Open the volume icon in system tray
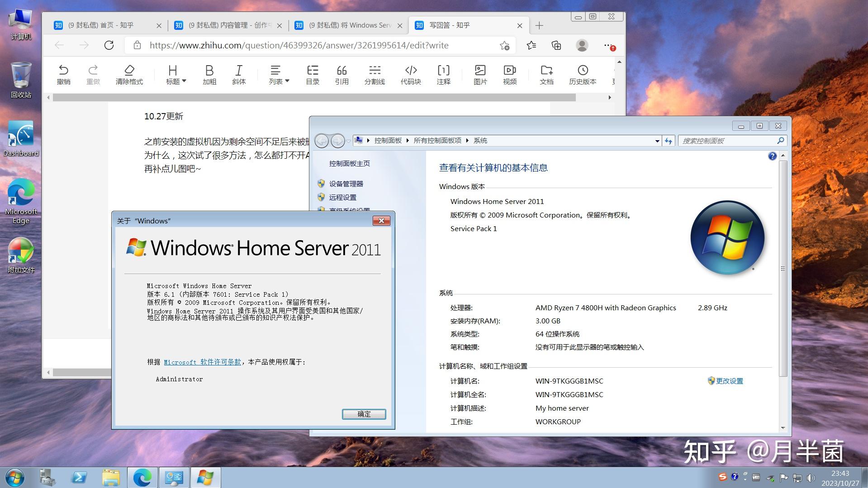868x488 pixels. pyautogui.click(x=811, y=478)
